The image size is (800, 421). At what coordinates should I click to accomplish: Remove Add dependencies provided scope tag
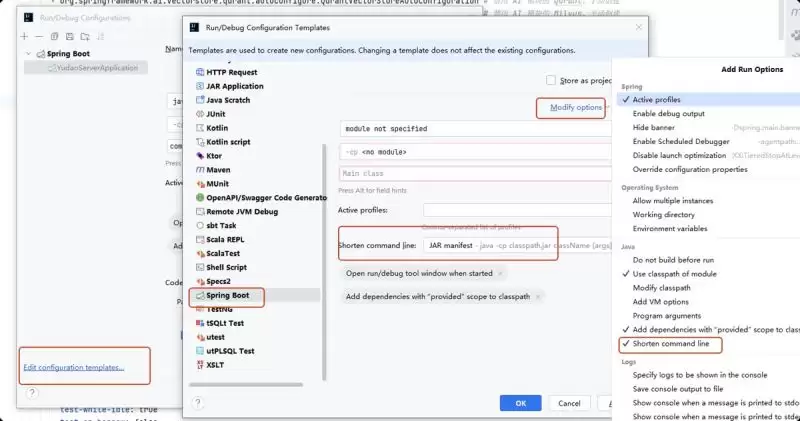tap(538, 296)
